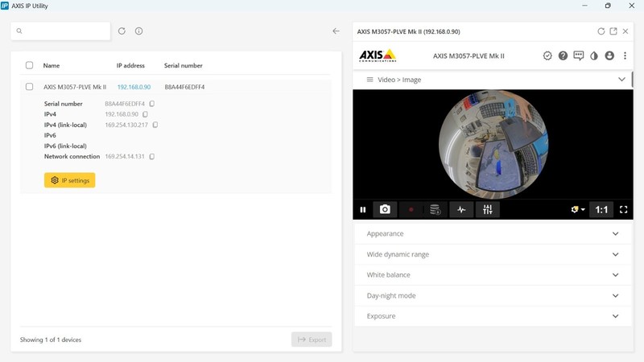
Task: Take a snapshot with camera icon
Action: point(385,210)
